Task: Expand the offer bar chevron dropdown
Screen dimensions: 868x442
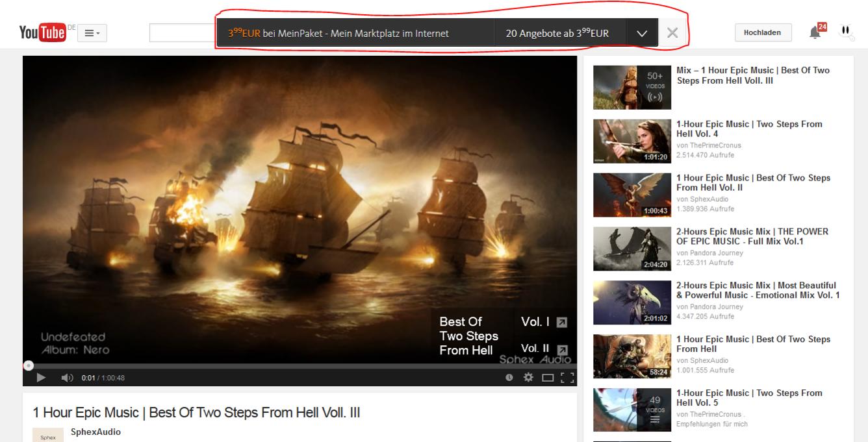Action: coord(642,33)
